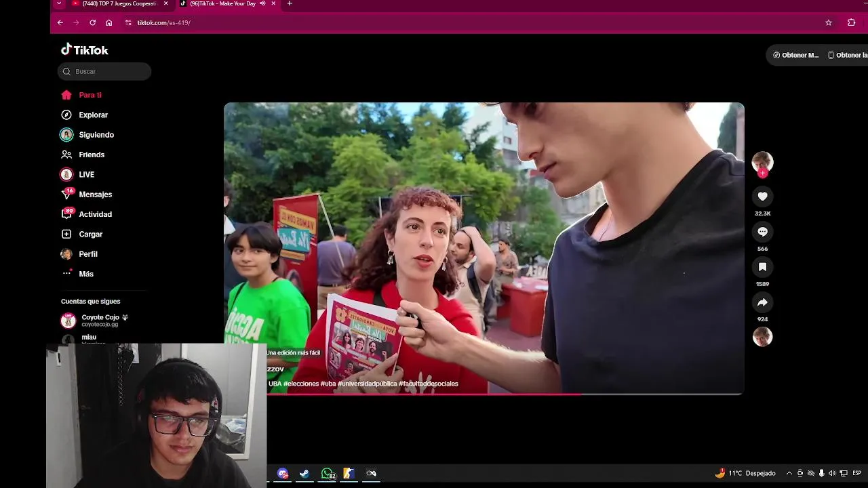868x488 pixels.
Task: Switch to the TikTok - Make Your Day tab
Action: coord(222,3)
